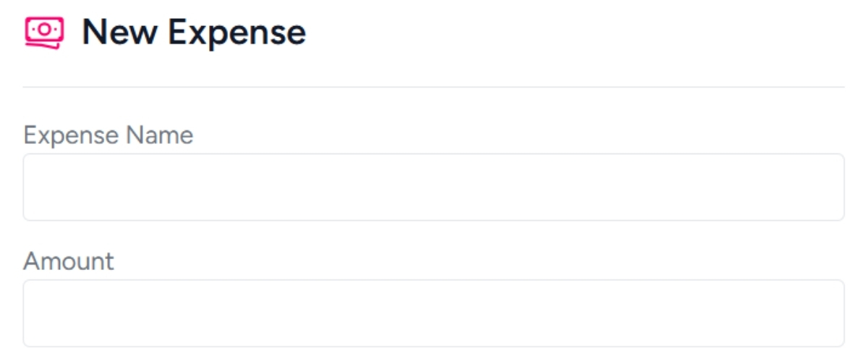Screen dimensions: 868x362
Task: Click the Amount input field
Action: [x=433, y=313]
